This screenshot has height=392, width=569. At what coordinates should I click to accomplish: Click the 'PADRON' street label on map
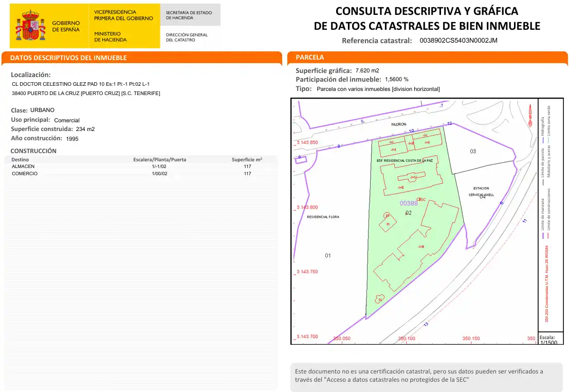click(x=399, y=124)
